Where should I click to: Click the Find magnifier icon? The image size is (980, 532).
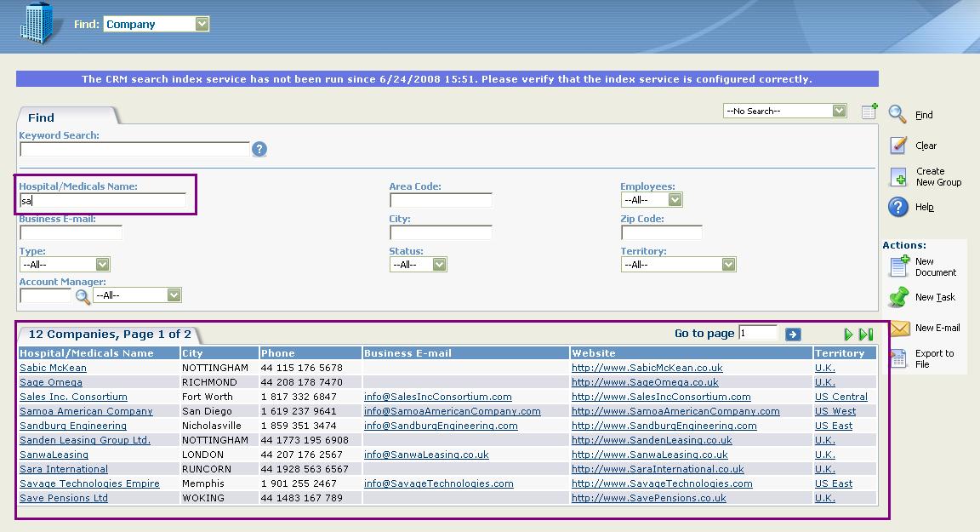click(x=897, y=114)
